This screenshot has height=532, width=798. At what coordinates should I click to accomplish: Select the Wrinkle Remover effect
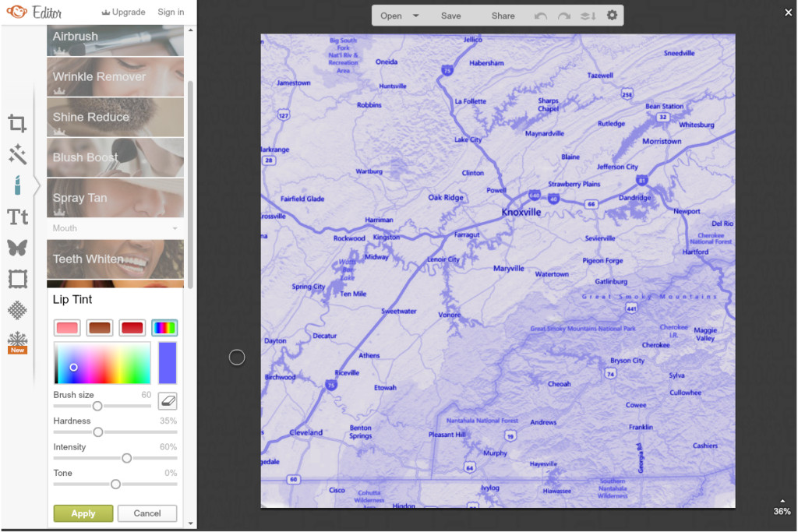coord(115,77)
